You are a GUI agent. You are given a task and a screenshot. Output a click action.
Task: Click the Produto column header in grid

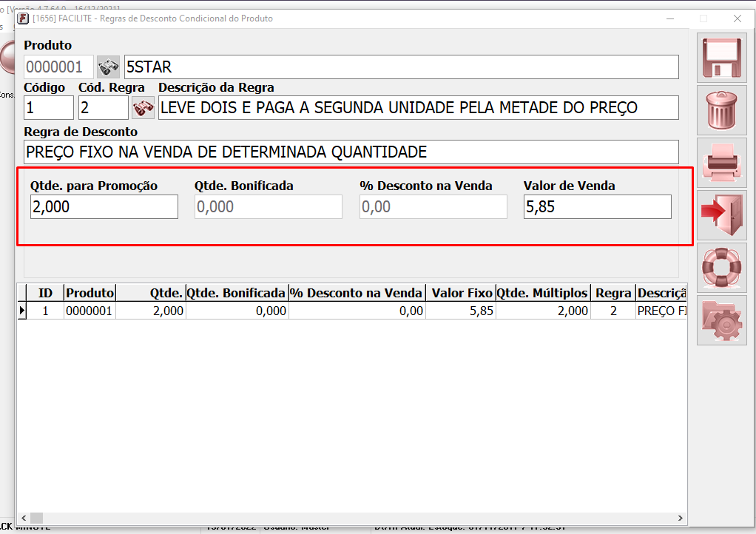pos(90,293)
